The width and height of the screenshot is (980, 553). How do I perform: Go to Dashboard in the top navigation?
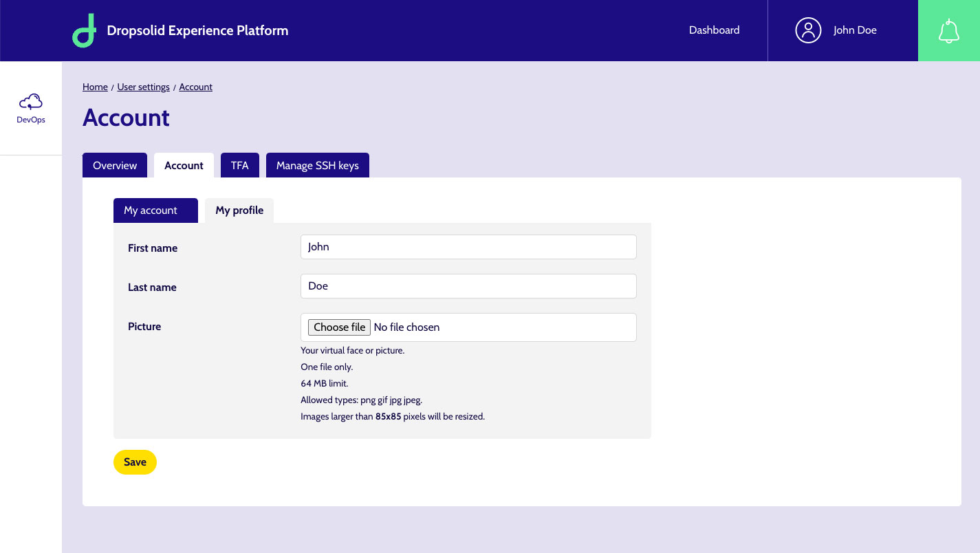point(715,30)
